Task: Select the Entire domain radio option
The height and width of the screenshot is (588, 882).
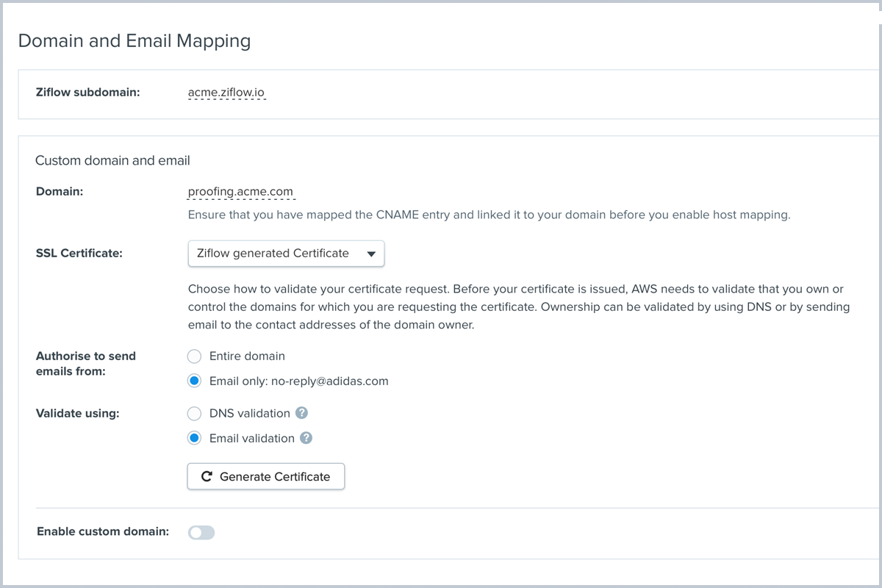Action: tap(194, 356)
